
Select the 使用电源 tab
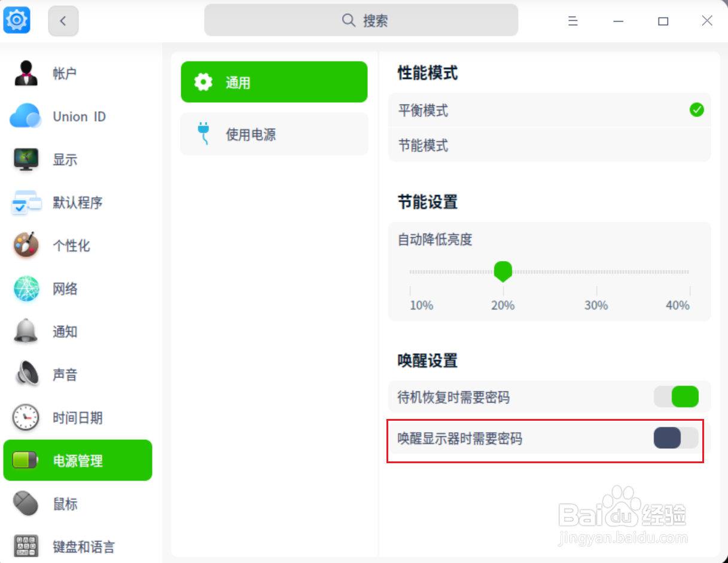point(274,134)
